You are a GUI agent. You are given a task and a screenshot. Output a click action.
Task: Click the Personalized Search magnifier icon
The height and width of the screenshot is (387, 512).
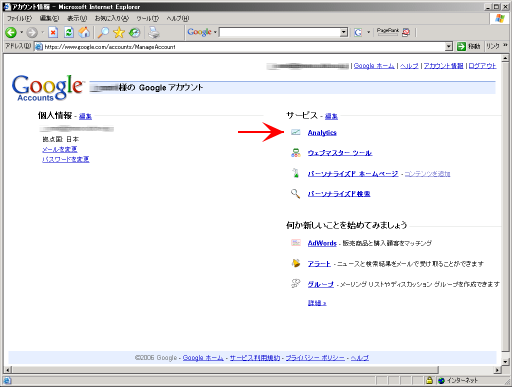coord(295,193)
